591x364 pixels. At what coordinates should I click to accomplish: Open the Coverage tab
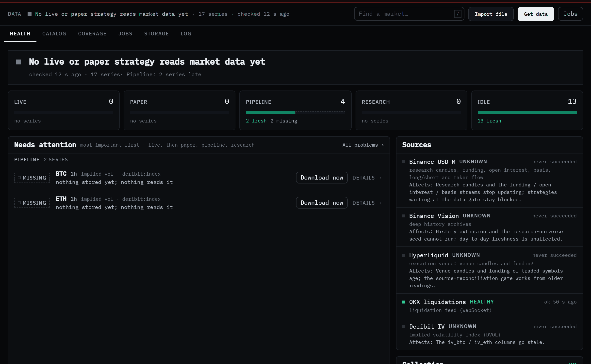point(92,34)
